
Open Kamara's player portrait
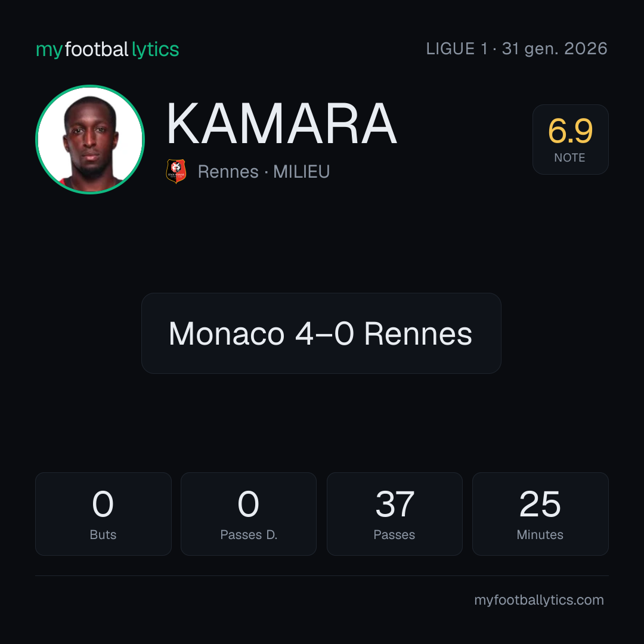(x=90, y=139)
